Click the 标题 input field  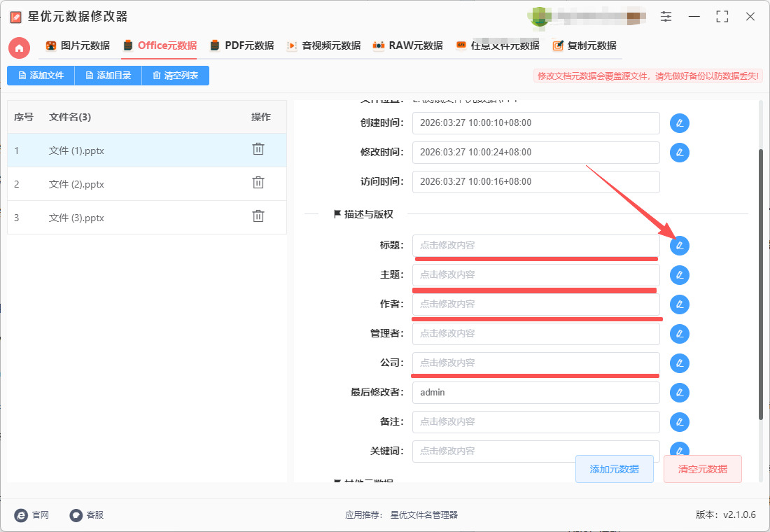coord(535,245)
